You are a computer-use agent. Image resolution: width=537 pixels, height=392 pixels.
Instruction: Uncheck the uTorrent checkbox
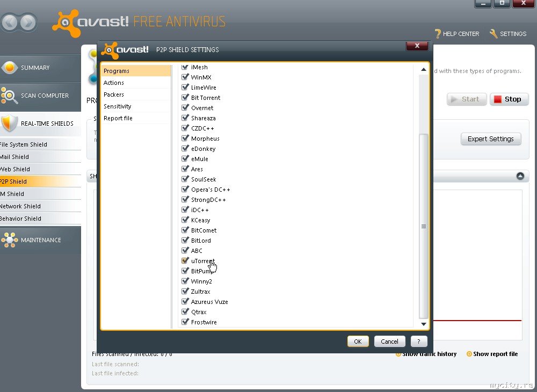point(185,260)
